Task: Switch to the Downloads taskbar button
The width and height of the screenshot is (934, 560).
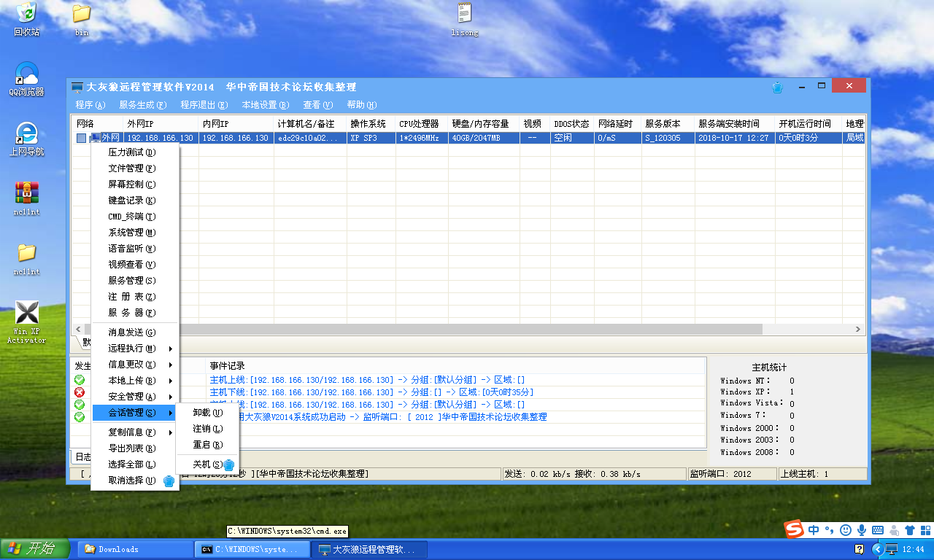Action: [x=135, y=549]
